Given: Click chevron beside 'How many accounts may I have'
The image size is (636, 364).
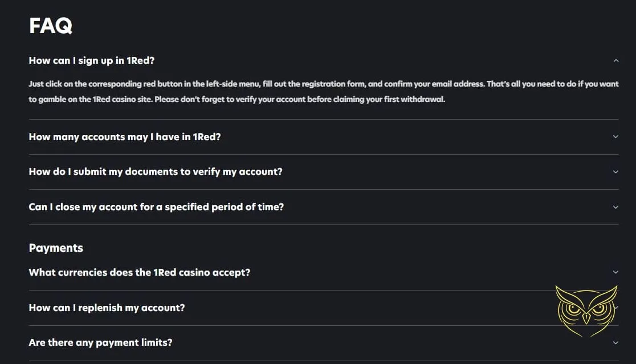Looking at the screenshot, I should pos(615,137).
